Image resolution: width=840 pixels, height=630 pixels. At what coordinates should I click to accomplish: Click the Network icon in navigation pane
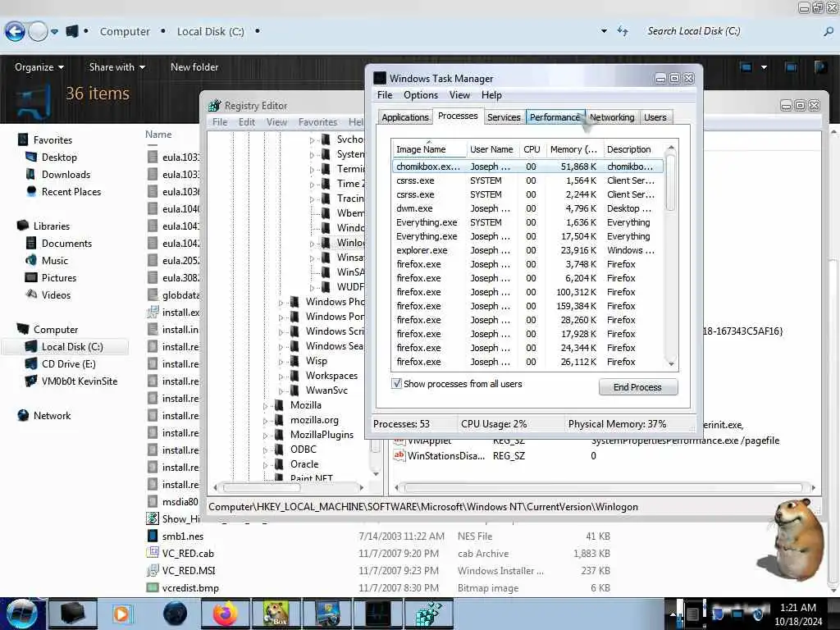(x=23, y=415)
